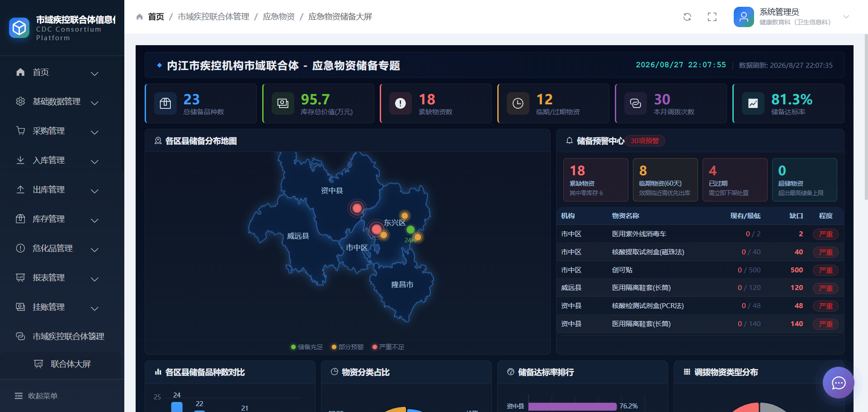Click the 报表管理 chart icon
The width and height of the screenshot is (868, 412).
20,277
